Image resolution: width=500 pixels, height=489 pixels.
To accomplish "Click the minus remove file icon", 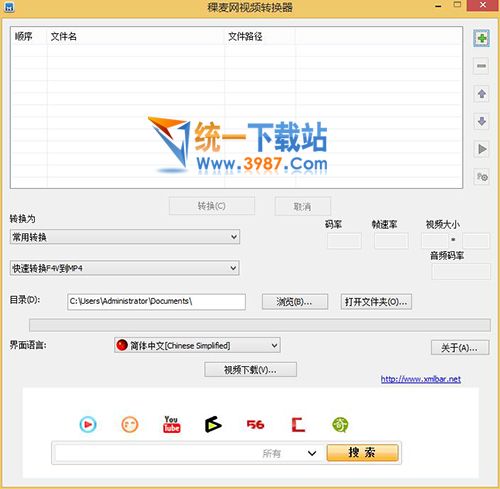I will (481, 66).
